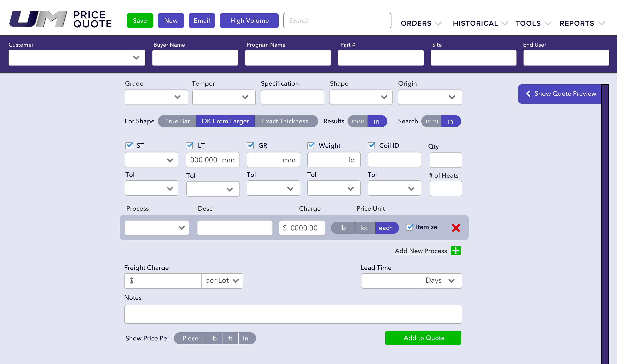Screen dimensions: 617x364
Task: Open the Tol dropdown under Weight
Action: (334, 188)
